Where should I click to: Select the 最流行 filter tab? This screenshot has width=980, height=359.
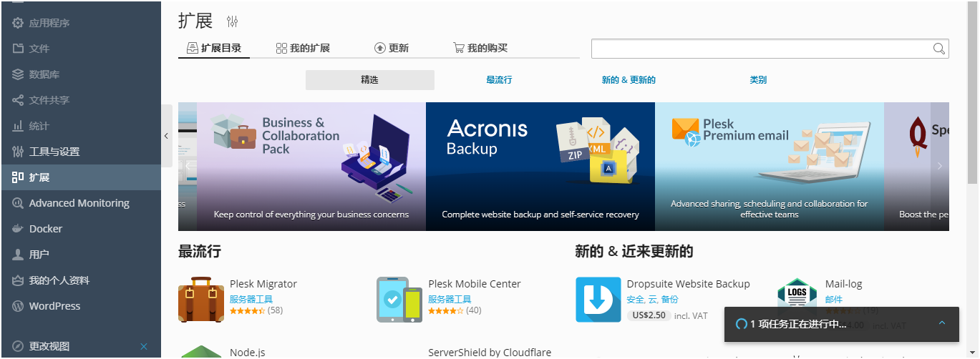click(499, 80)
